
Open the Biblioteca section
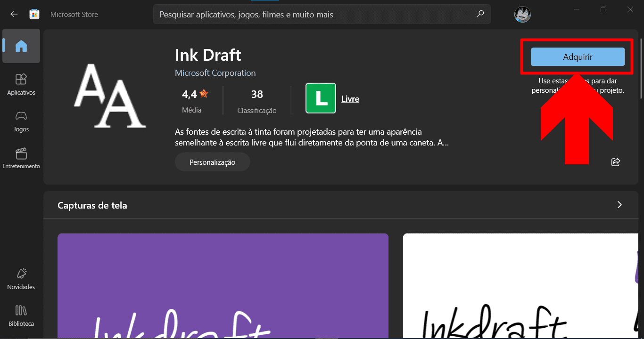click(x=21, y=315)
